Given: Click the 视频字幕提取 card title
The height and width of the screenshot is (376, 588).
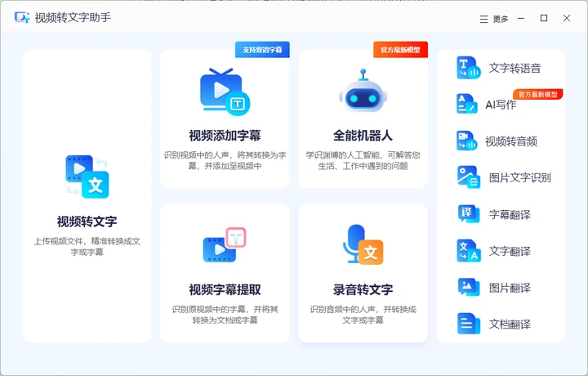Looking at the screenshot, I should pyautogui.click(x=225, y=289).
